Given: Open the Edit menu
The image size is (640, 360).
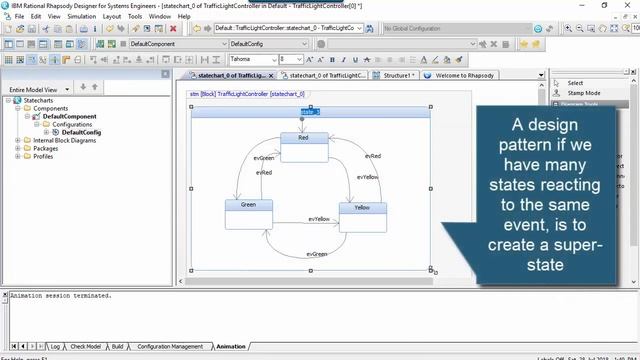Looking at the screenshot, I should [x=36, y=16].
